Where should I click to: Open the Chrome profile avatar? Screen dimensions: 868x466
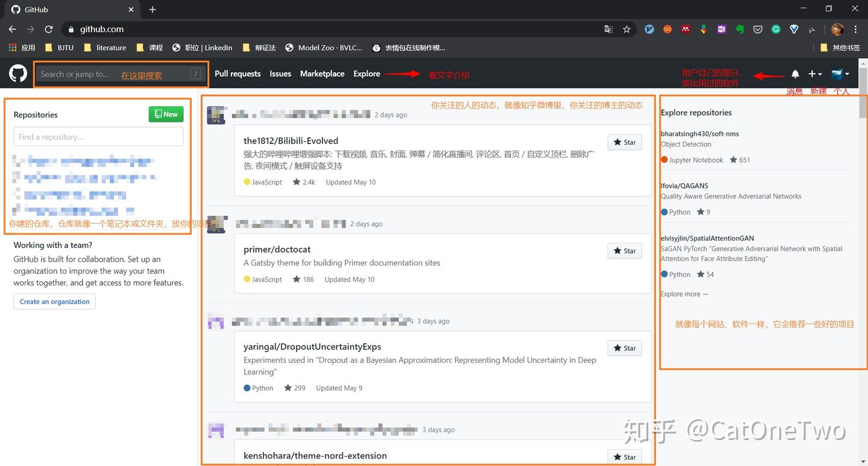(837, 29)
